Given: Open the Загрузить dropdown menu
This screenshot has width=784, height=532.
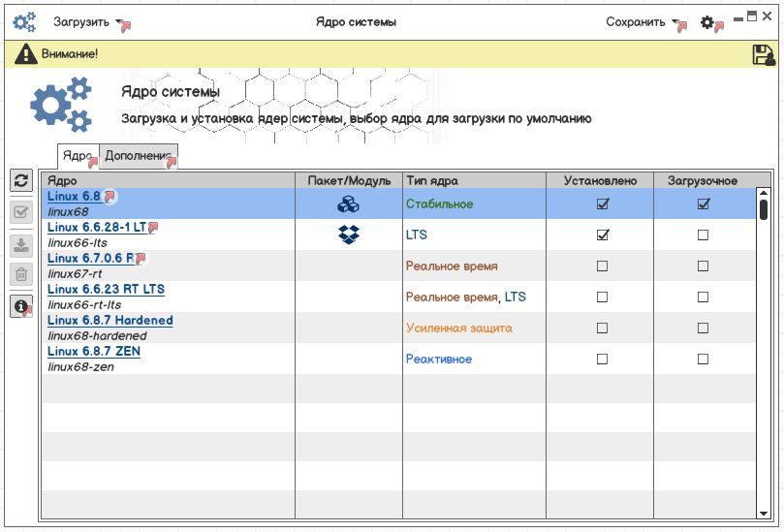Looking at the screenshot, I should (x=89, y=22).
